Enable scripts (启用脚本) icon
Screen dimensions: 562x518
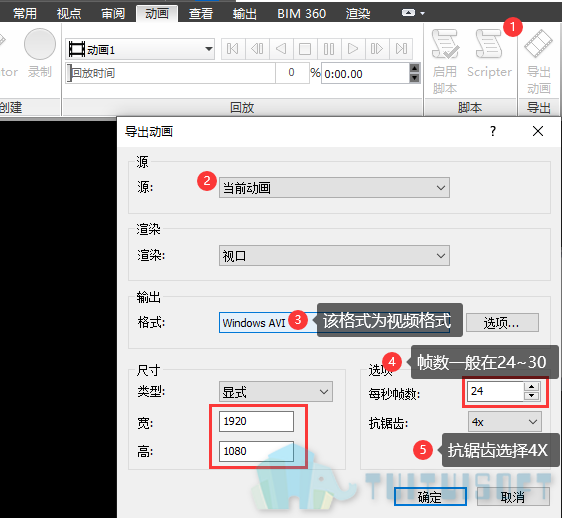pos(445,61)
